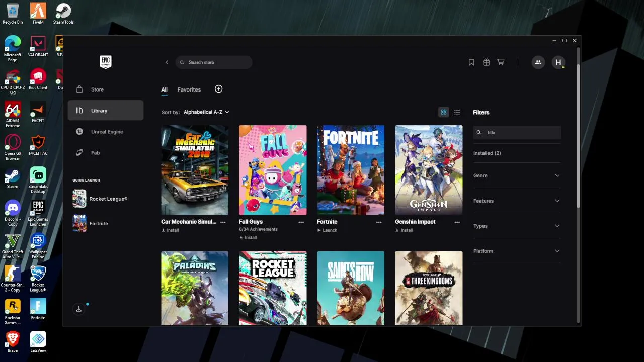This screenshot has height=362, width=644.
Task: Launch Rocket League from Quick Launch
Action: [100, 199]
